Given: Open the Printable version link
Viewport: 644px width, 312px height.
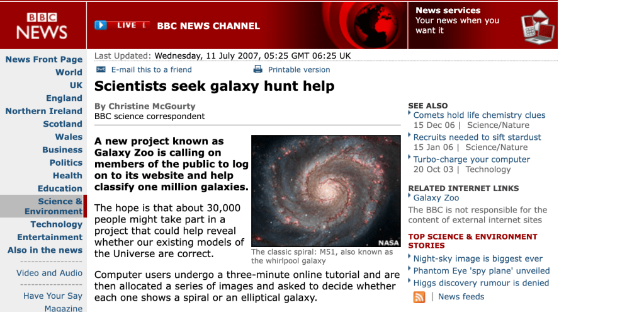Looking at the screenshot, I should click(x=299, y=69).
